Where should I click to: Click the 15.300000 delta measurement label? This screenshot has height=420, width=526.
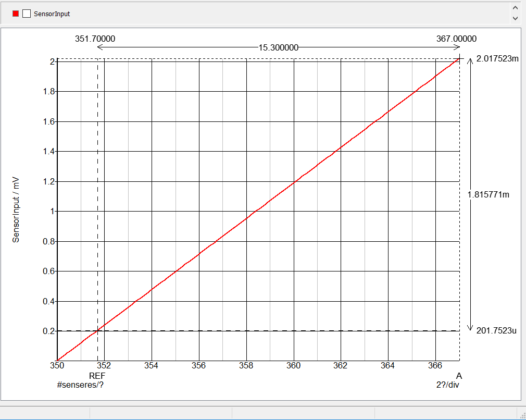[x=278, y=47]
